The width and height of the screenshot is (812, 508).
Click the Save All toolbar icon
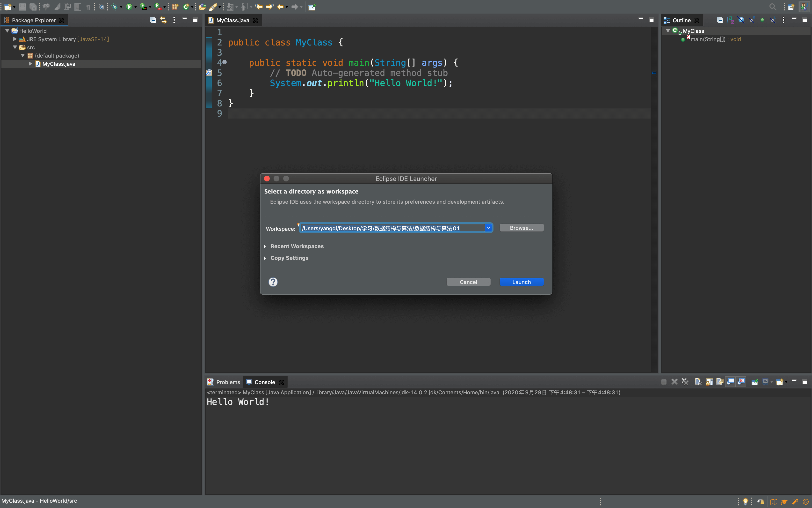33,7
